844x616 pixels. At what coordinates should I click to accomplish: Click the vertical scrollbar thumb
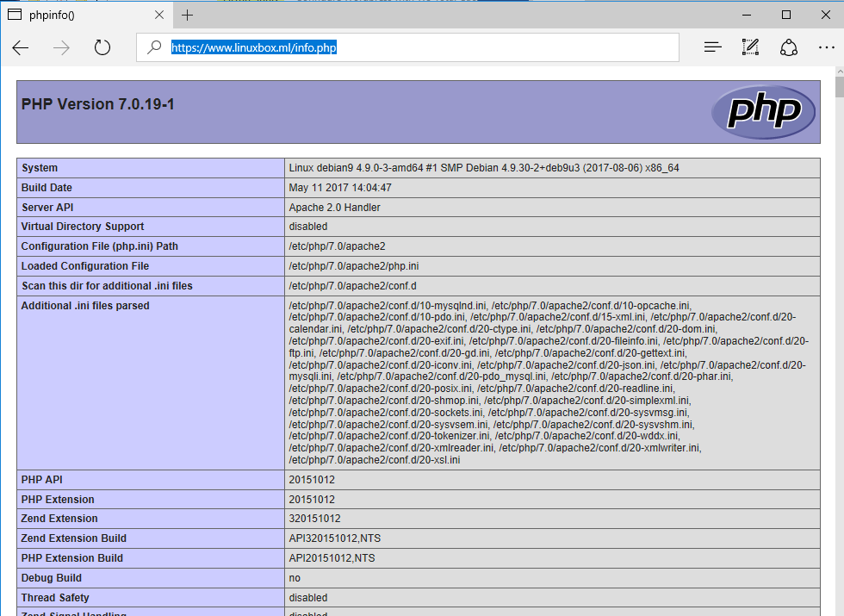pyautogui.click(x=839, y=88)
